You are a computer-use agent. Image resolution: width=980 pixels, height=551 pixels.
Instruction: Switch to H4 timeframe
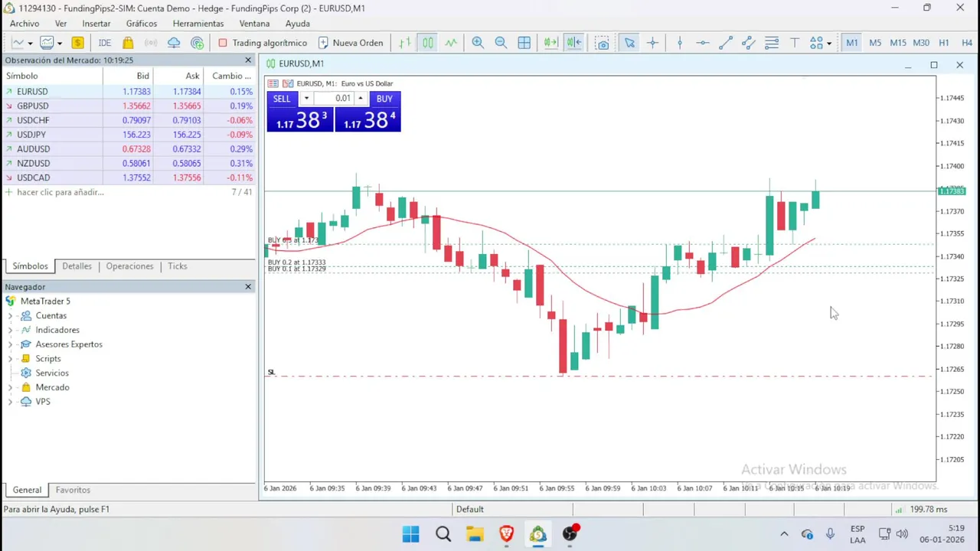point(966,43)
